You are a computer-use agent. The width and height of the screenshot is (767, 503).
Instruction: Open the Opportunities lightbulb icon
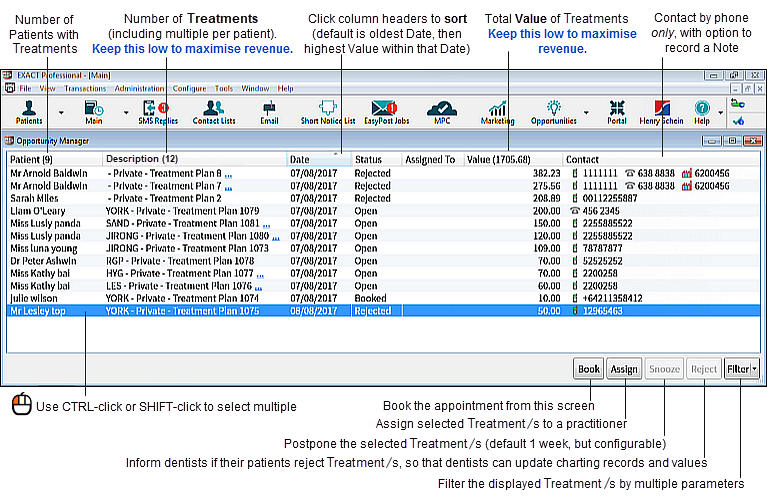(554, 113)
